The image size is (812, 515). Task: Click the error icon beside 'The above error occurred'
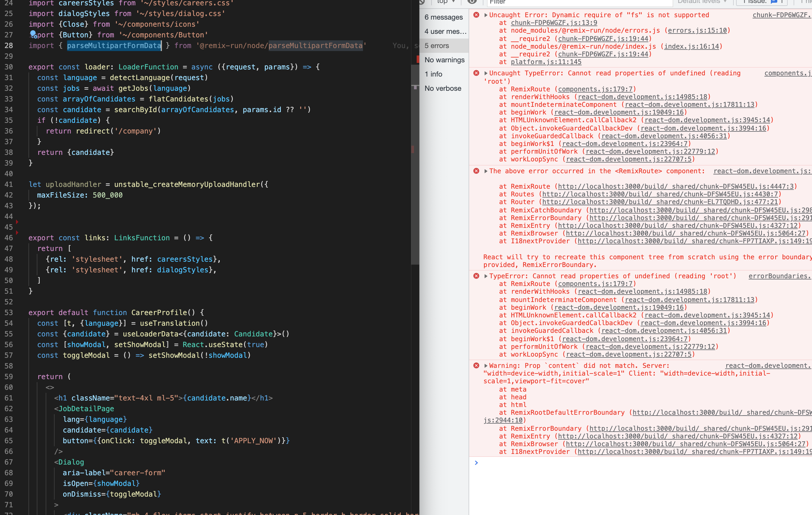click(x=476, y=171)
